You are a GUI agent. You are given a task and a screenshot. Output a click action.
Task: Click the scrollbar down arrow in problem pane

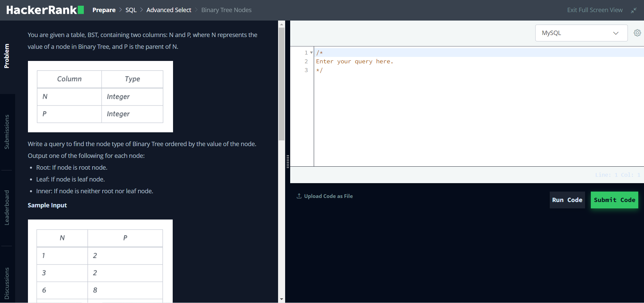point(281,299)
